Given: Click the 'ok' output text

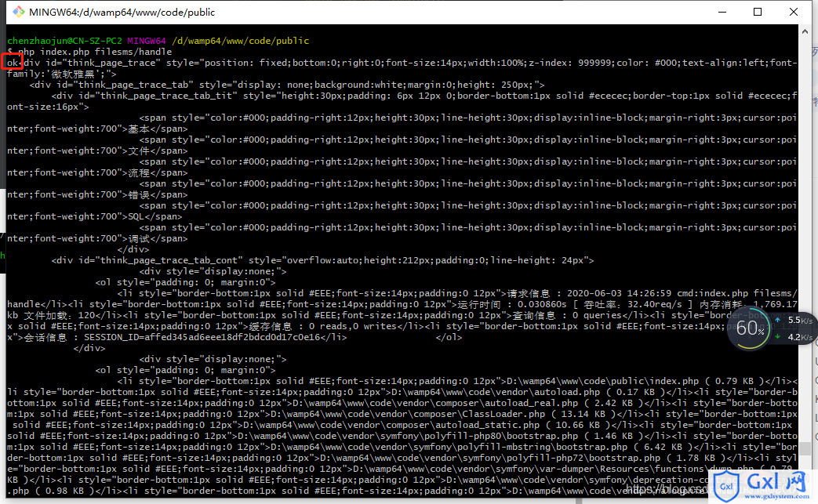Looking at the screenshot, I should (13, 63).
